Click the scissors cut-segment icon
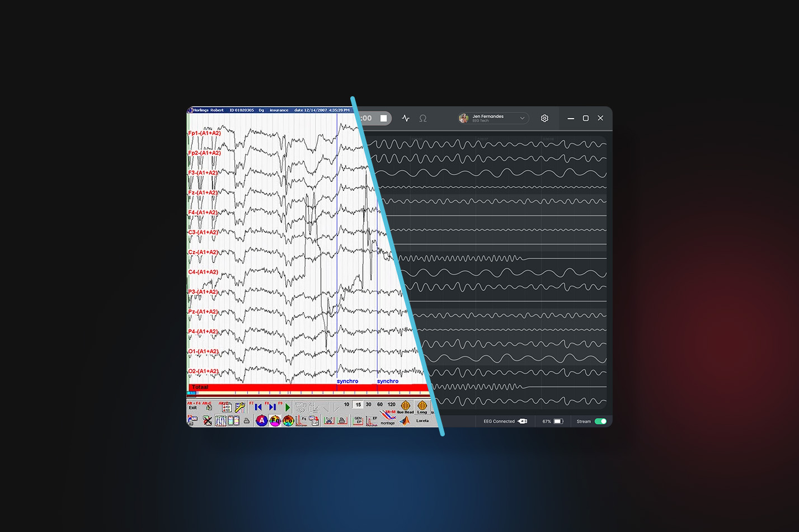The height and width of the screenshot is (532, 799). click(330, 421)
